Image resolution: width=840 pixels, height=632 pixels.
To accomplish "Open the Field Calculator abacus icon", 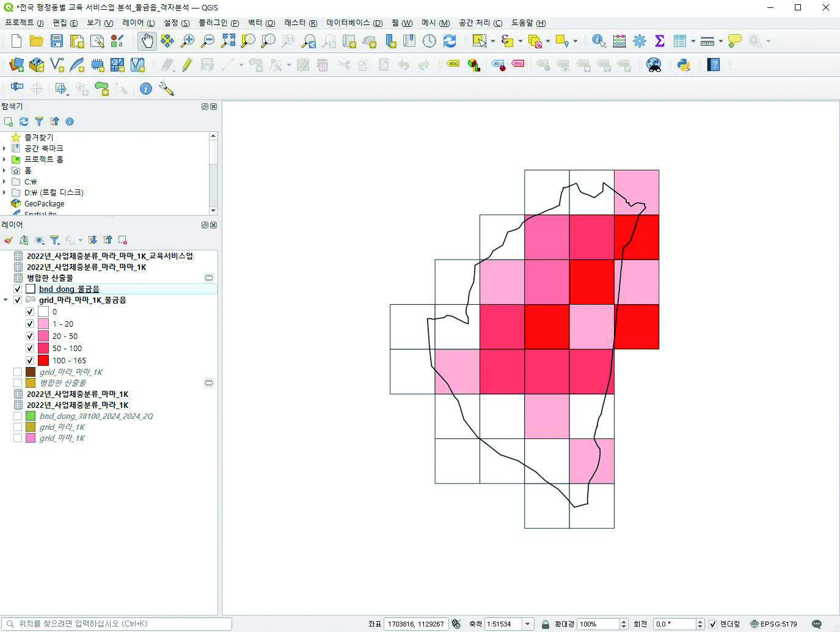I will pyautogui.click(x=619, y=41).
